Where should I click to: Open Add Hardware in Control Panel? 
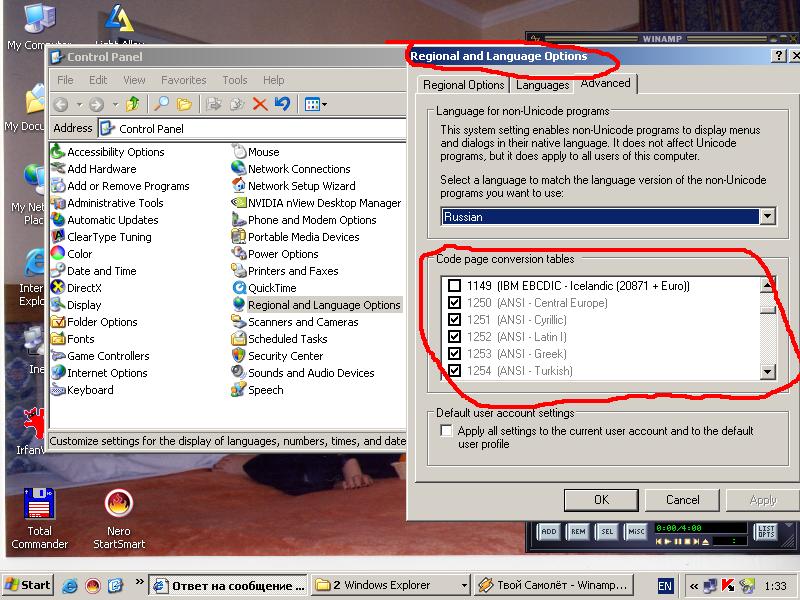click(x=94, y=169)
